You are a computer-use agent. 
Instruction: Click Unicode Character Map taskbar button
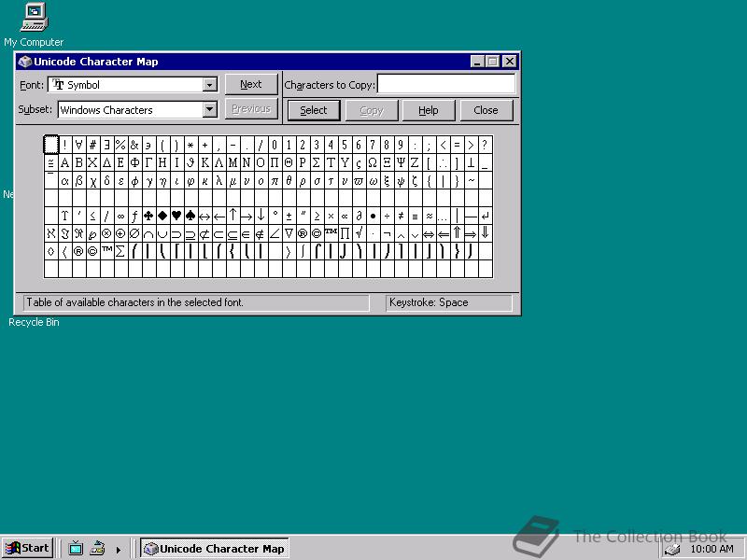[215, 549]
